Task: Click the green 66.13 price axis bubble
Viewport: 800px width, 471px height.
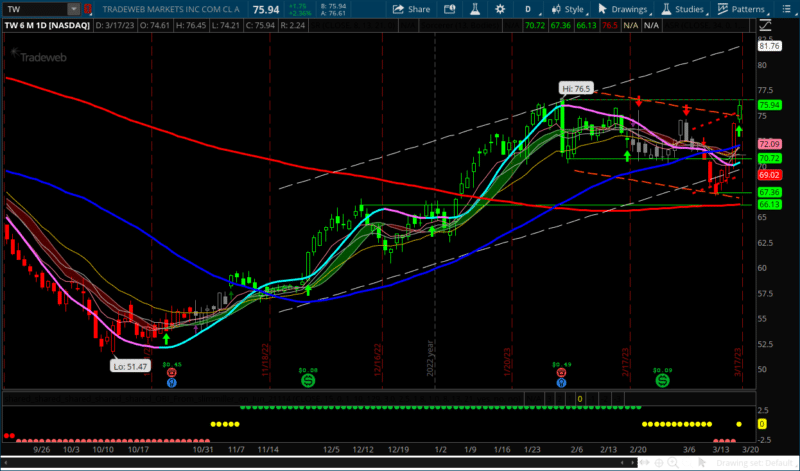Action: coord(770,204)
